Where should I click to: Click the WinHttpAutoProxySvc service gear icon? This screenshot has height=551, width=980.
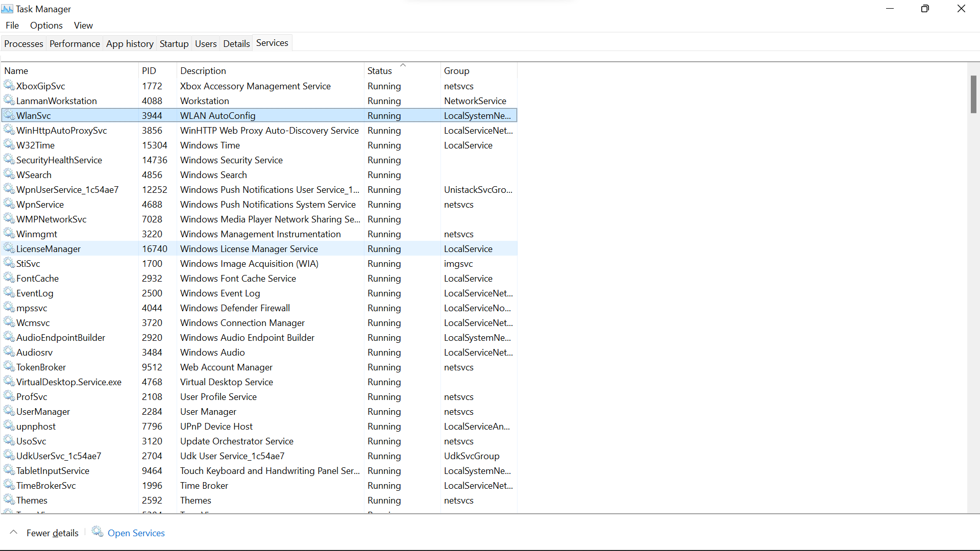click(9, 130)
